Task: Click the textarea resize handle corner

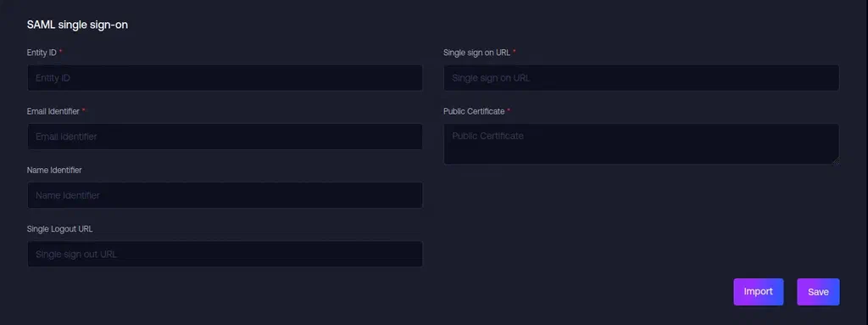Action: click(836, 161)
